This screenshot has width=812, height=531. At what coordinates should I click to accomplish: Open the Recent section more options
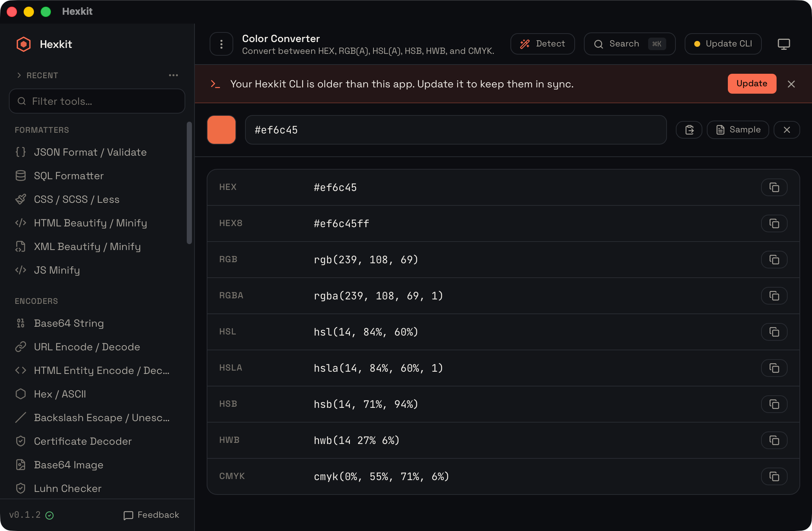173,75
